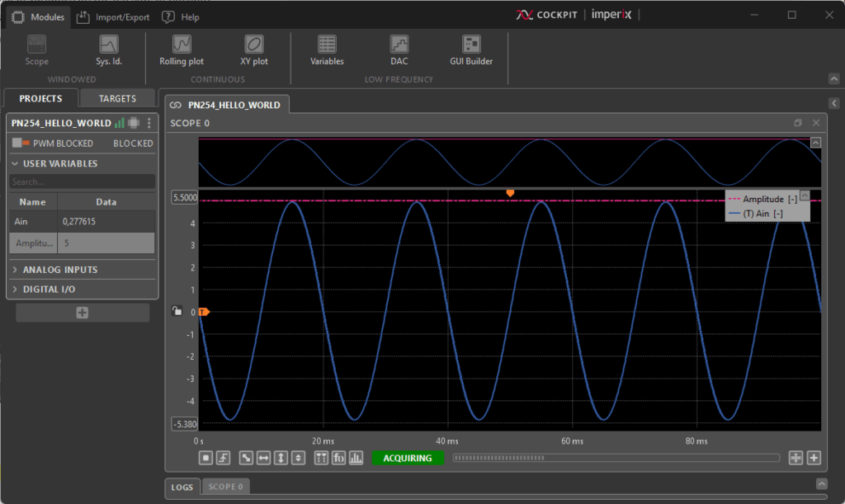
Task: Toggle the Amplitude trace in the legend
Action: 762,200
